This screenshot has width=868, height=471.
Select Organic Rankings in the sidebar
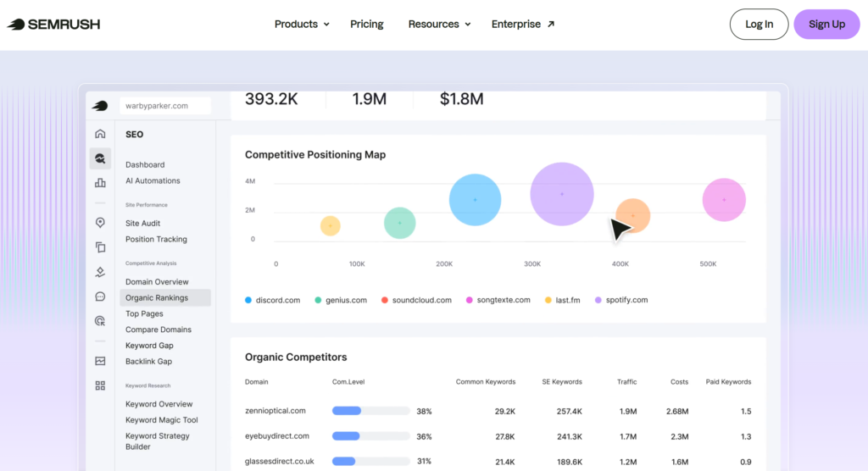(x=157, y=298)
